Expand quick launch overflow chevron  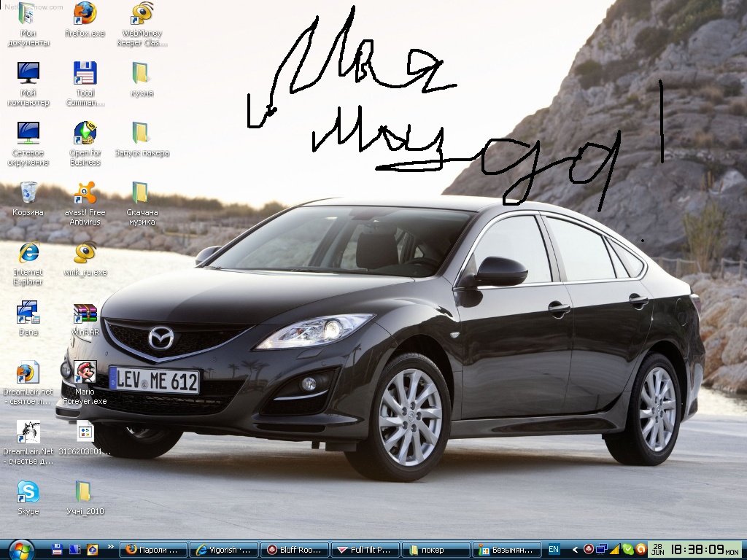111,547
